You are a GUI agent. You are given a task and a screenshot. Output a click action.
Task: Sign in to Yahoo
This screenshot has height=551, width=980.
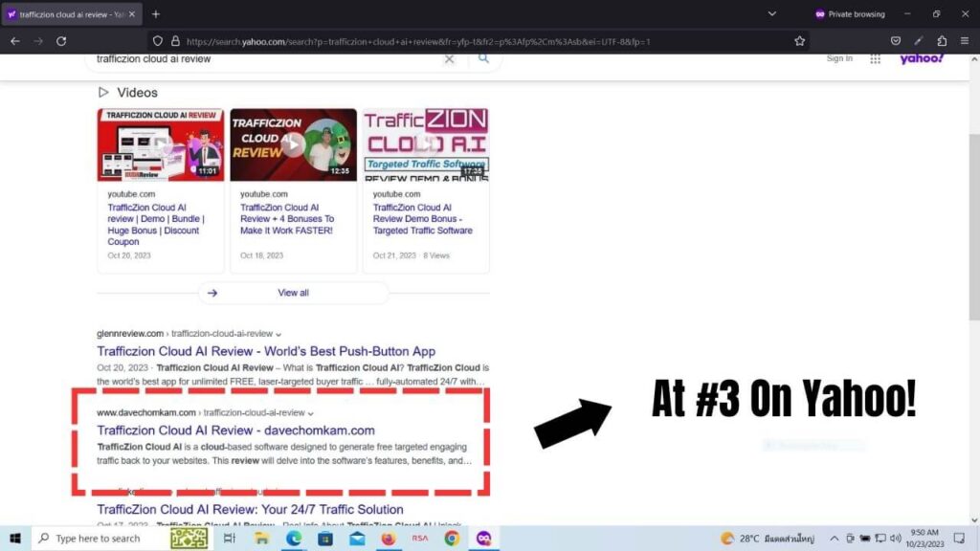[839, 58]
